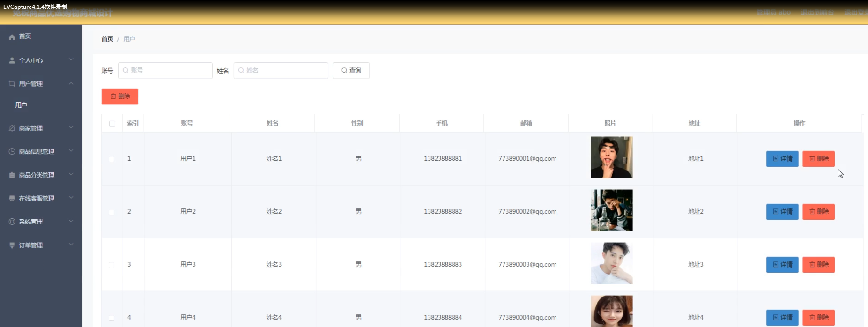Screen dimensions: 868x327
Task: Click the trophy icon beside 订单管理
Action: [x=12, y=245]
